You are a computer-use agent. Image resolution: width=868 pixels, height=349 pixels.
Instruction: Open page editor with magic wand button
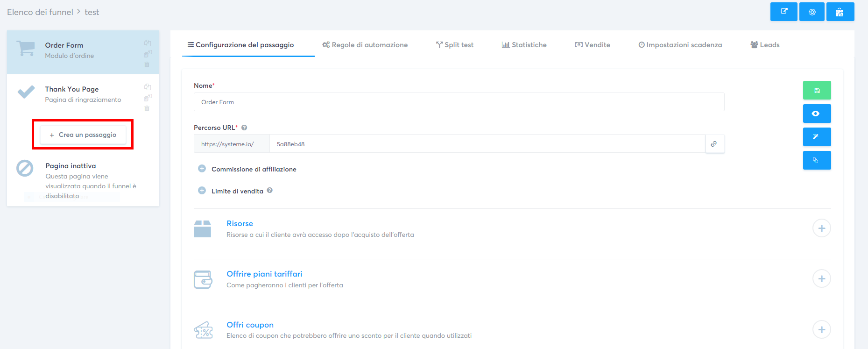pos(817,137)
